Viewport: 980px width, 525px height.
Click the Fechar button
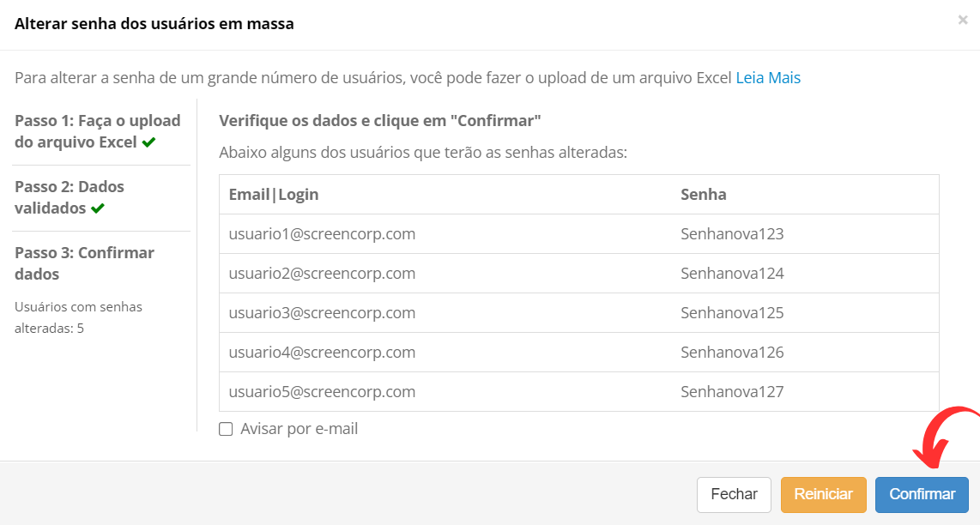pos(734,494)
